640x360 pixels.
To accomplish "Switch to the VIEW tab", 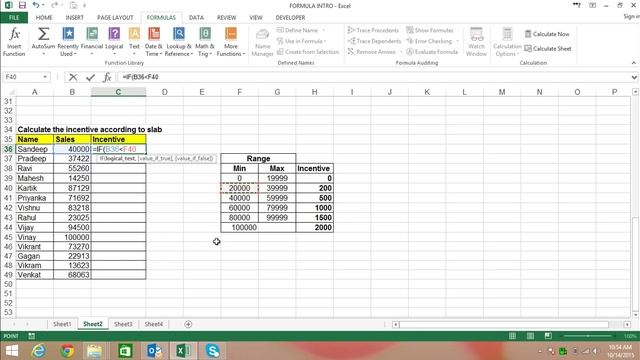I will coord(256,18).
